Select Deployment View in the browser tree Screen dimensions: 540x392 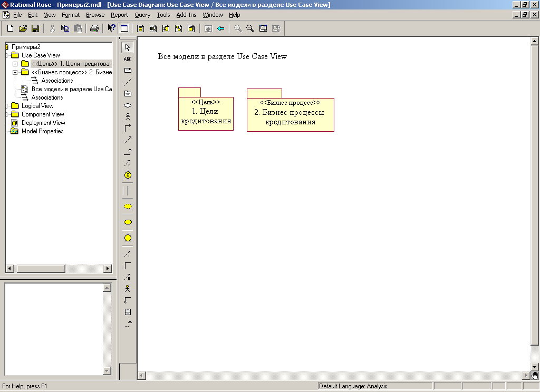coord(43,123)
